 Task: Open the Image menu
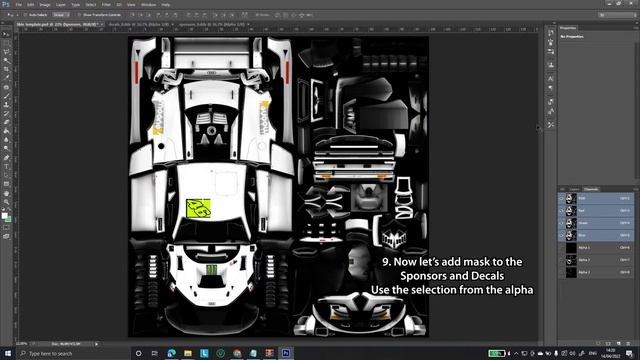[44, 4]
